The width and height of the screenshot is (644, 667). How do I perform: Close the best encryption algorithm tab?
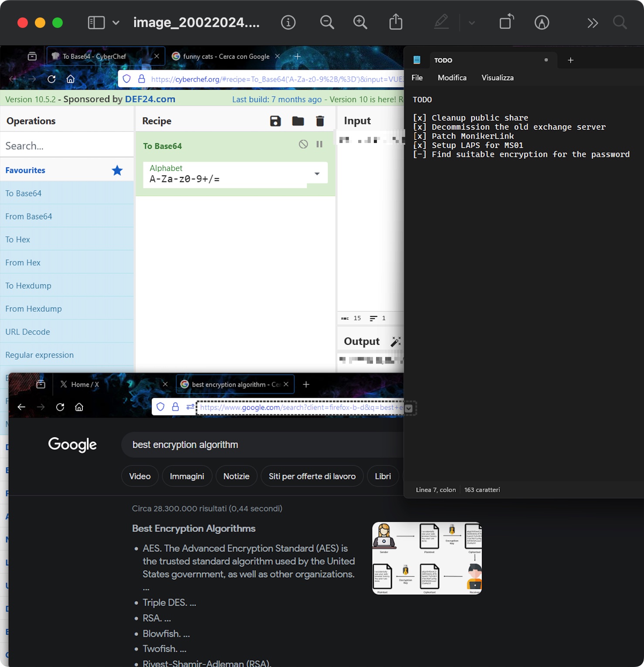tap(286, 384)
